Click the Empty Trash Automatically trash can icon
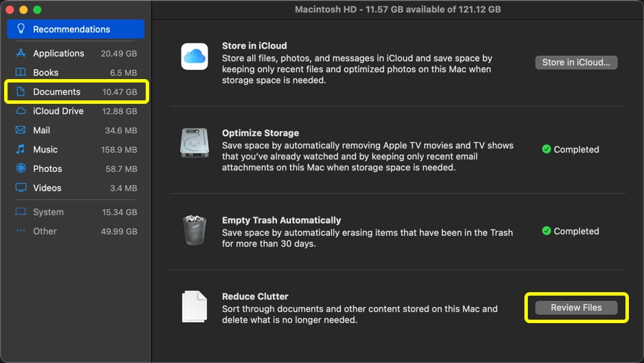Viewport: 644px width, 363px height. tap(194, 230)
